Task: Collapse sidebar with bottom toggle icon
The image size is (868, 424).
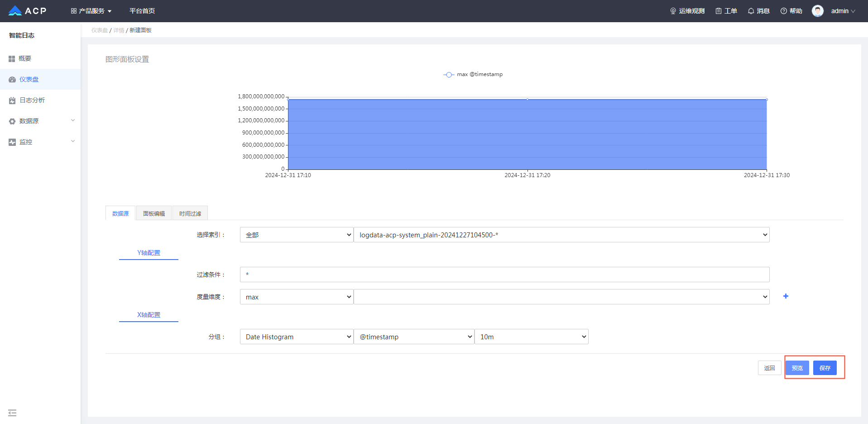Action: pyautogui.click(x=12, y=413)
